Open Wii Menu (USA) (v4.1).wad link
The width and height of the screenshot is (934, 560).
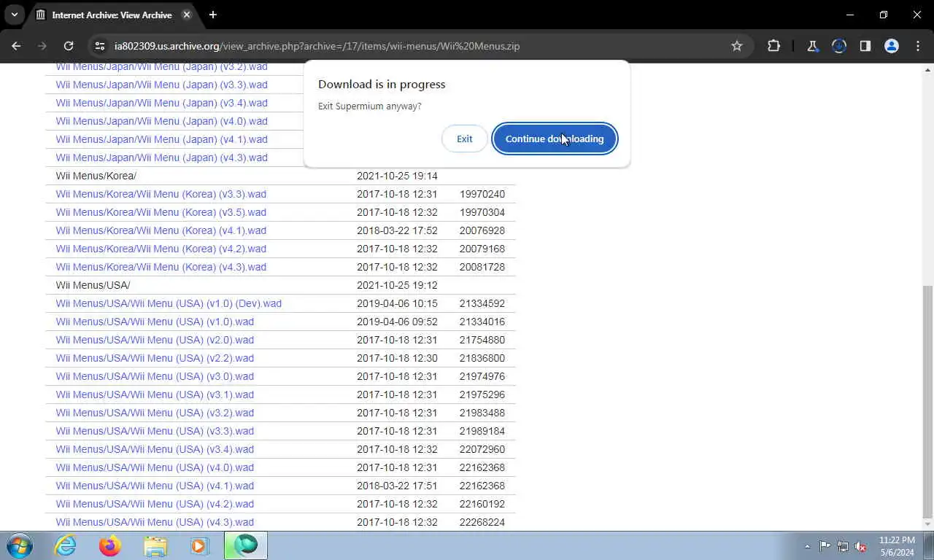[x=155, y=486]
